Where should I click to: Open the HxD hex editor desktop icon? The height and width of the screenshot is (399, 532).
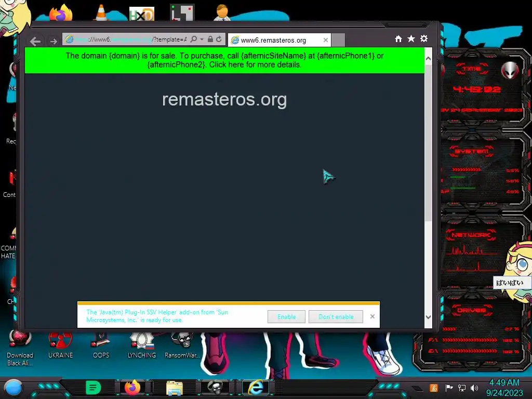point(142,14)
